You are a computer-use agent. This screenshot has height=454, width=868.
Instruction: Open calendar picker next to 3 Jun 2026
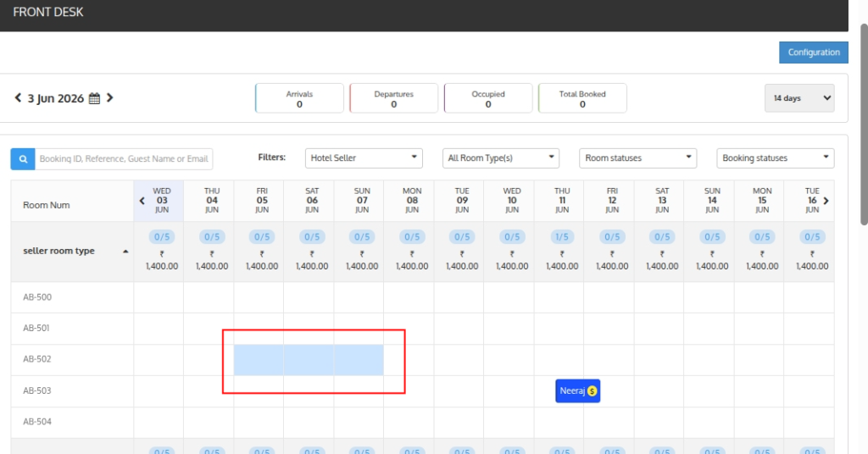95,98
